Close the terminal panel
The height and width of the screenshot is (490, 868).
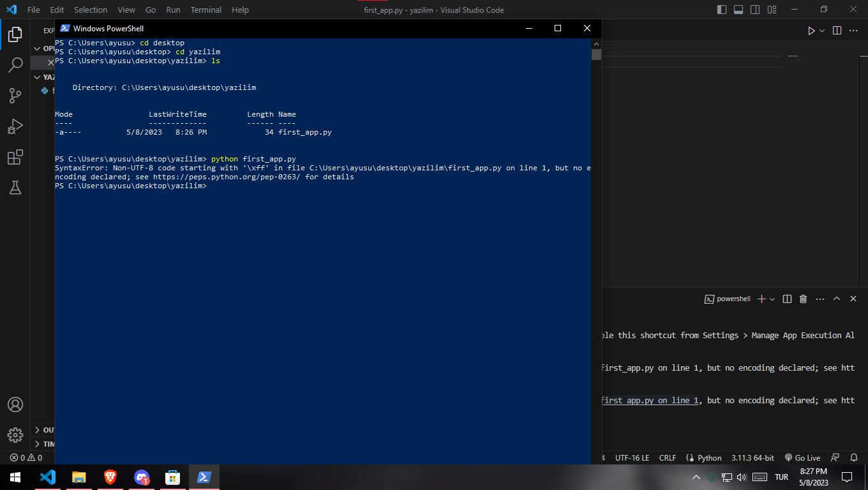(853, 299)
